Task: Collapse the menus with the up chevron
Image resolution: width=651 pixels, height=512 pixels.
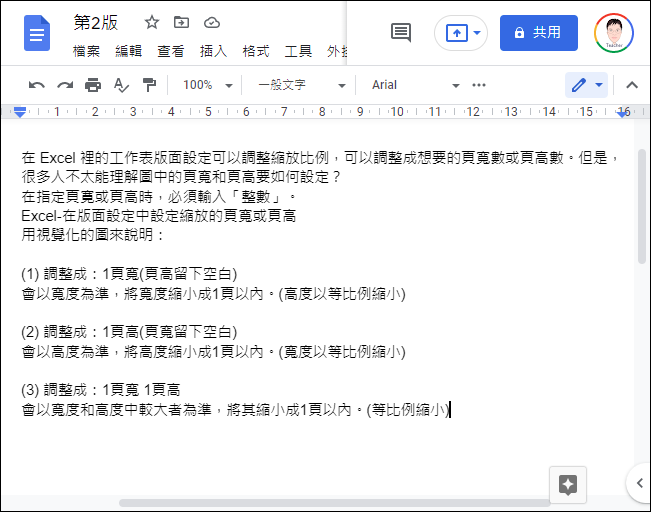Action: tap(632, 85)
